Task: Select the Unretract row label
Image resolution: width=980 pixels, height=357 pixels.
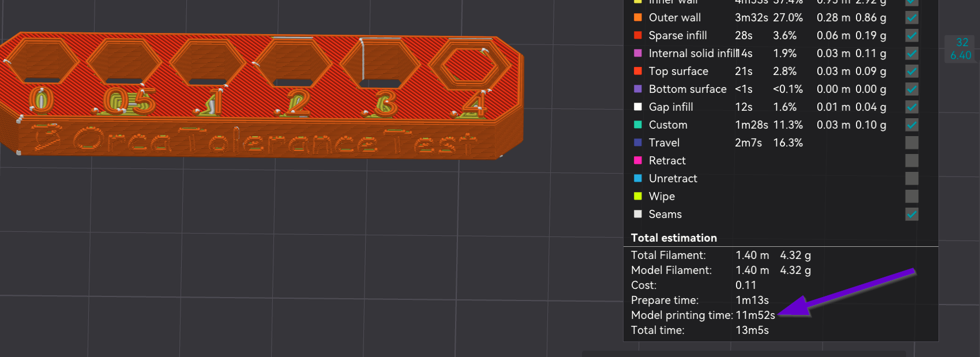Action: coord(673,179)
